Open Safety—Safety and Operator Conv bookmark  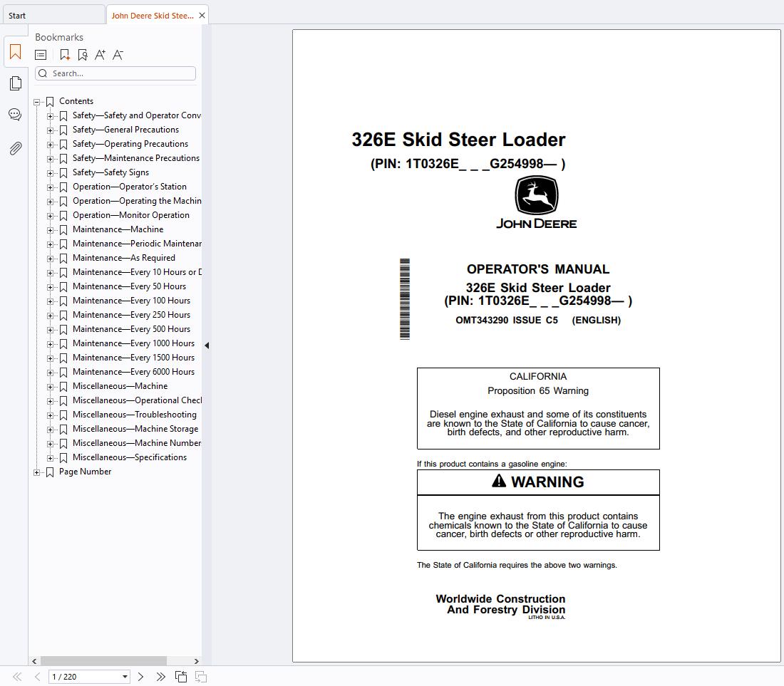pos(137,115)
